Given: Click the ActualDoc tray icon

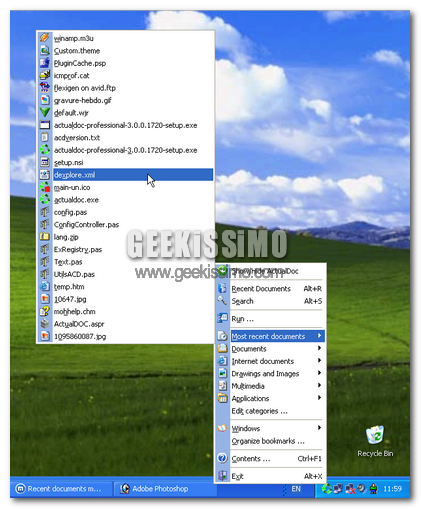Looking at the screenshot, I should 327,489.
